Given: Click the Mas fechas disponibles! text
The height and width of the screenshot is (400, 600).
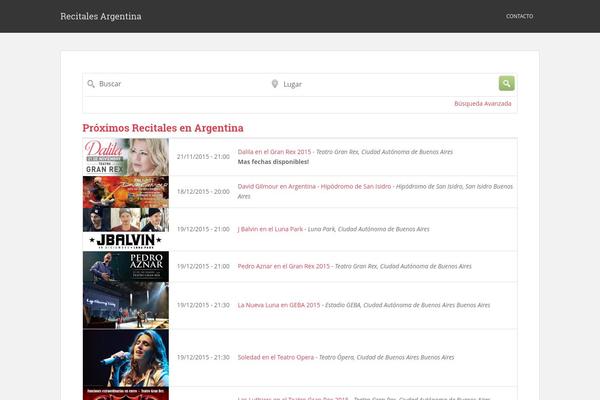Looking at the screenshot, I should click(x=273, y=162).
